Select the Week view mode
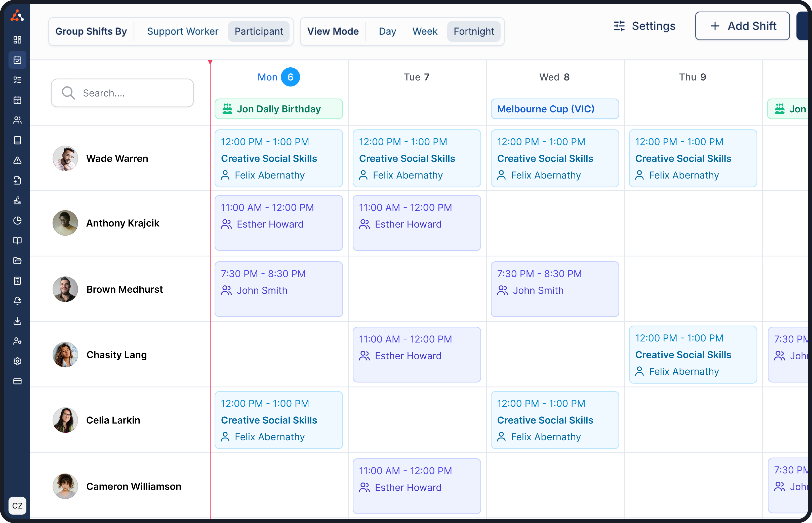This screenshot has height=523, width=812. 425,31
